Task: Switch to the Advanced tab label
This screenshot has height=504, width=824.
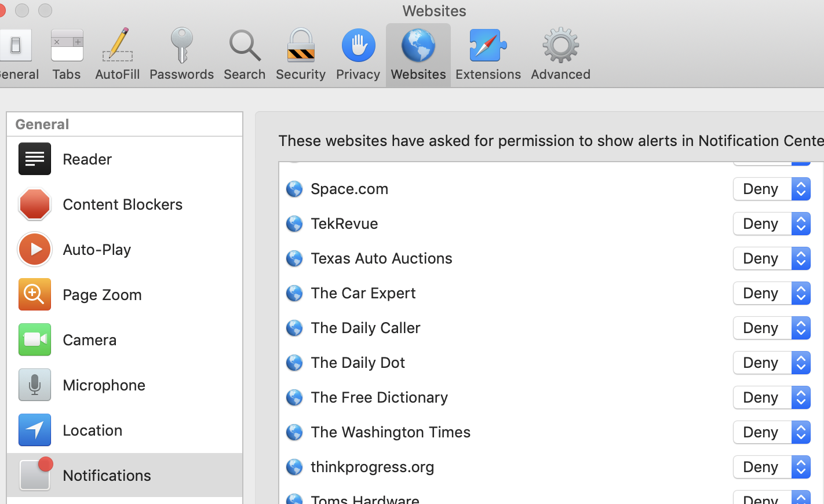Action: click(560, 74)
